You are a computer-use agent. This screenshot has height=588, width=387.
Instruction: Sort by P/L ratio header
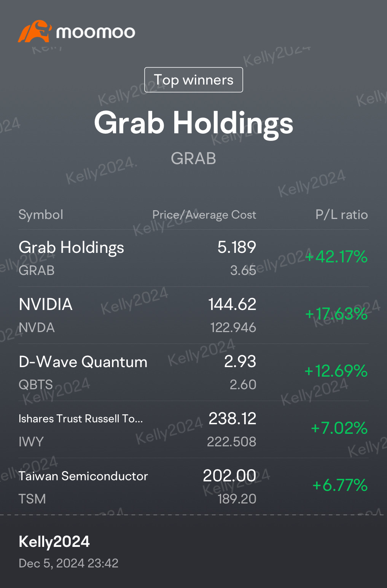342,215
